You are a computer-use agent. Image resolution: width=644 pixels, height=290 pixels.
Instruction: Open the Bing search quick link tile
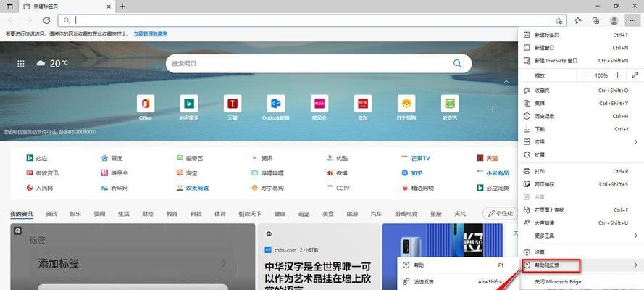[189, 108]
